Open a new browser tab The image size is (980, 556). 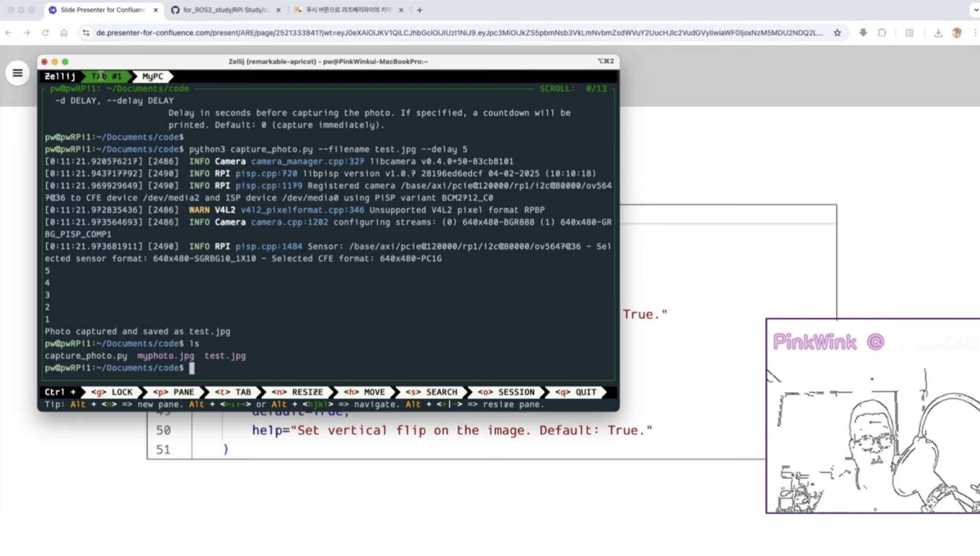click(x=419, y=10)
